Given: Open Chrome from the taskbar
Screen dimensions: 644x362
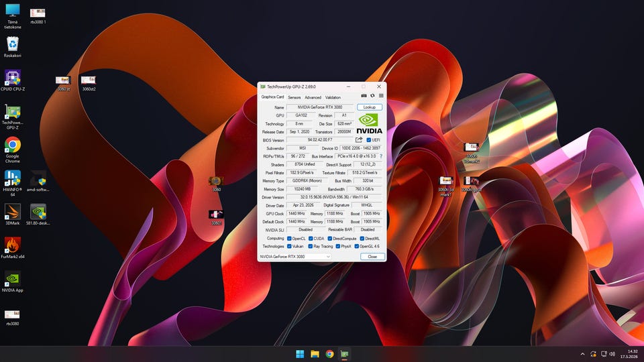Looking at the screenshot, I should tap(329, 354).
